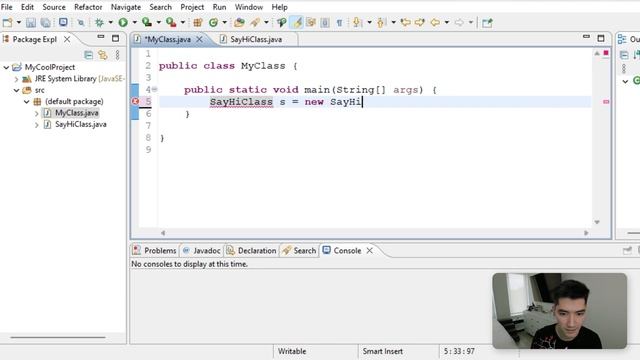Click the Debug bug icon
Screen dimensions: 640x360
coord(99,22)
